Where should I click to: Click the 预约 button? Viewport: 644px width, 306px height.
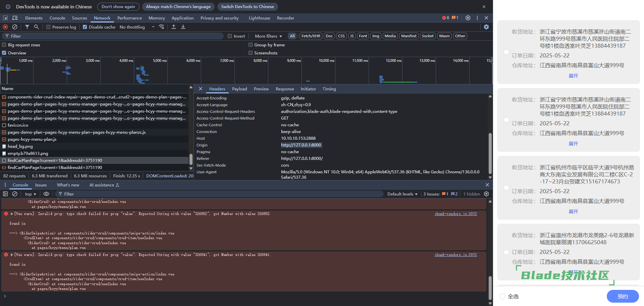[x=623, y=296]
